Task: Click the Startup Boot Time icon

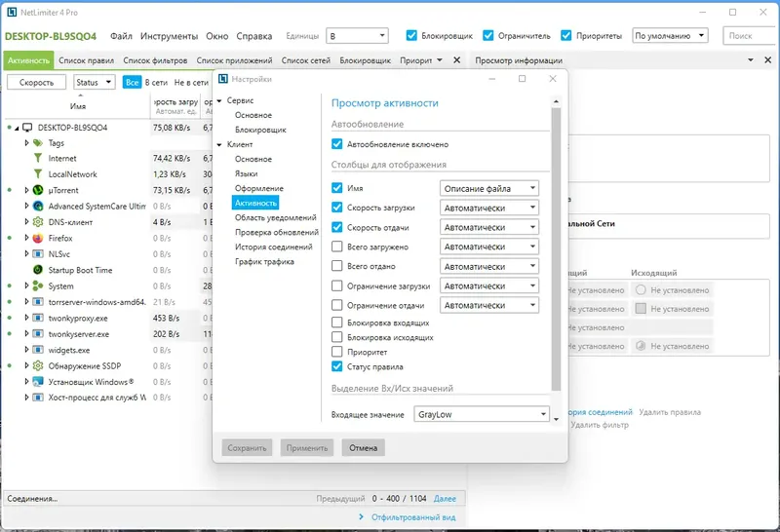Action: (x=38, y=270)
